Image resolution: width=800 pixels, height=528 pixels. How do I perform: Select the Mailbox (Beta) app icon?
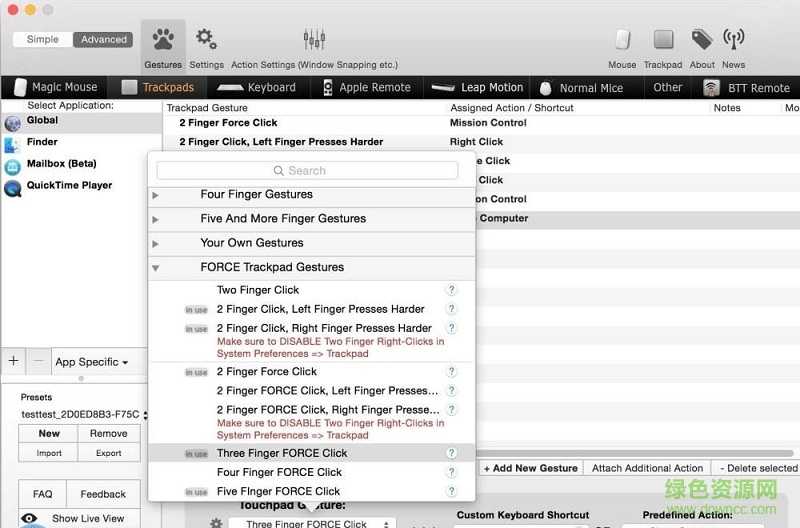[x=13, y=166]
